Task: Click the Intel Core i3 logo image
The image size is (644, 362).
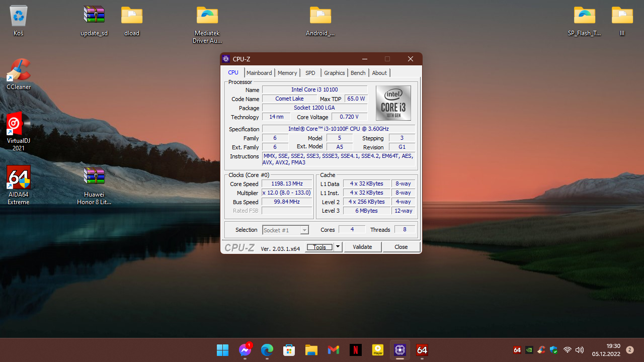Action: point(393,103)
